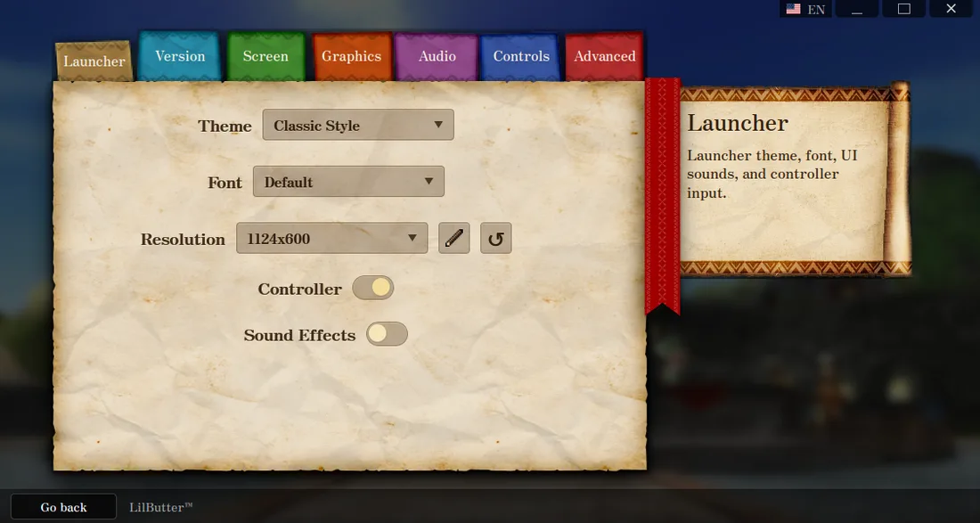Select the Audio tab
Screen dimensions: 980x523
(x=437, y=56)
